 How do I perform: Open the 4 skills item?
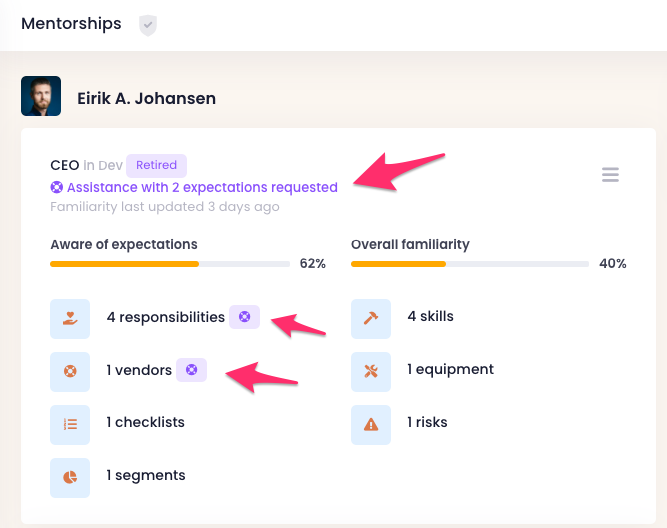pos(430,317)
